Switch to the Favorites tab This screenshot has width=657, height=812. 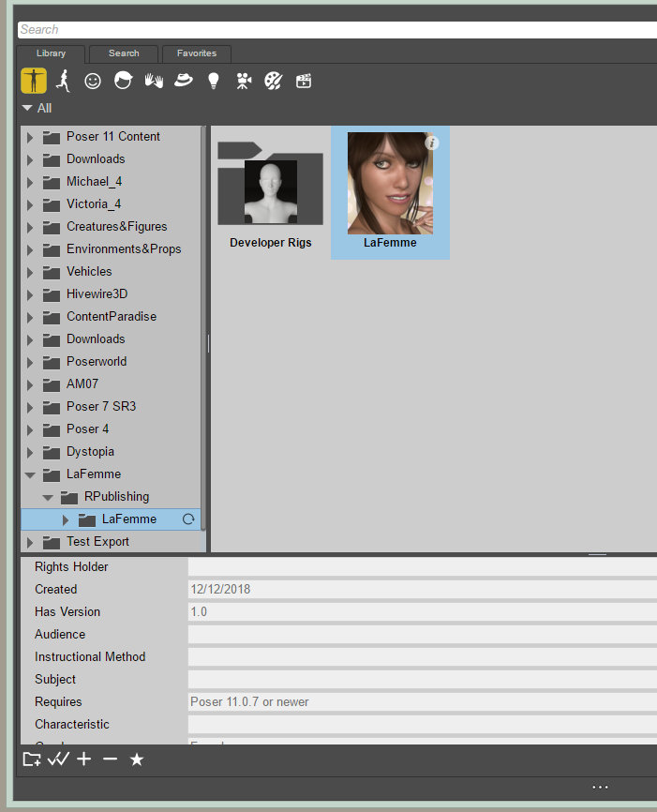pos(197,53)
